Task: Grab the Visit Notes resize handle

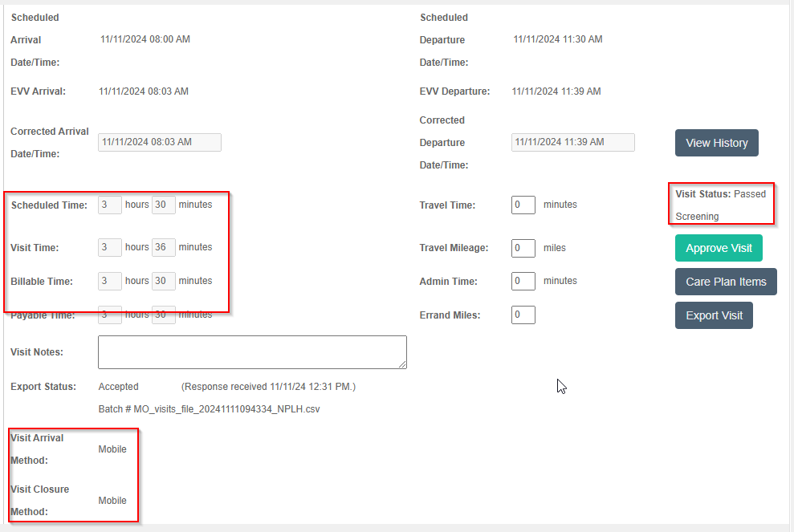Action: [x=403, y=365]
